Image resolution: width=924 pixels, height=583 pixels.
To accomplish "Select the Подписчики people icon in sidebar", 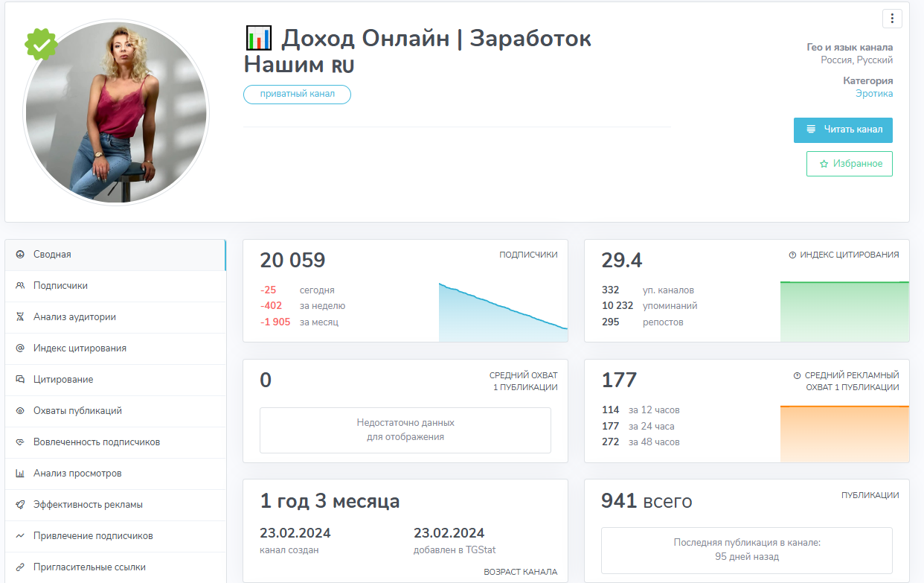I will pyautogui.click(x=19, y=285).
